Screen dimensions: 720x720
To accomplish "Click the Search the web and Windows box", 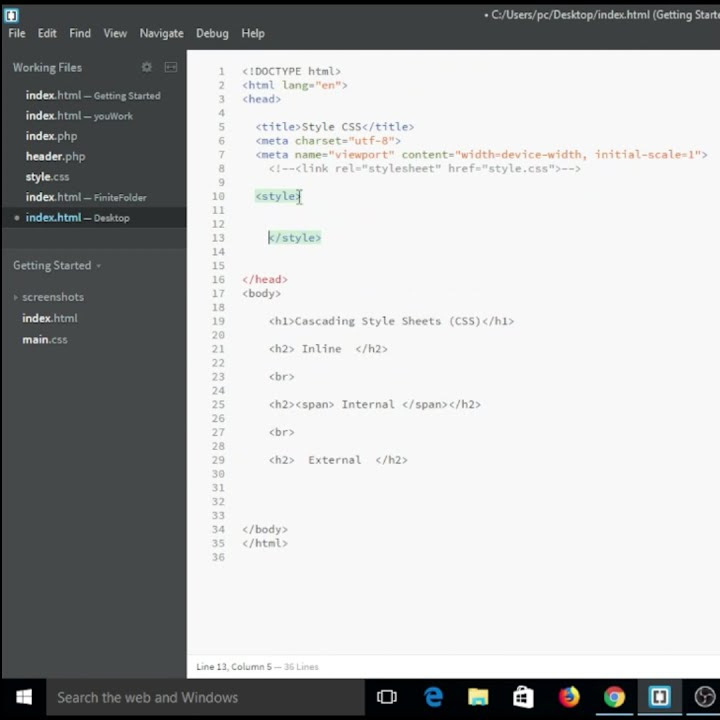I will (x=205, y=697).
